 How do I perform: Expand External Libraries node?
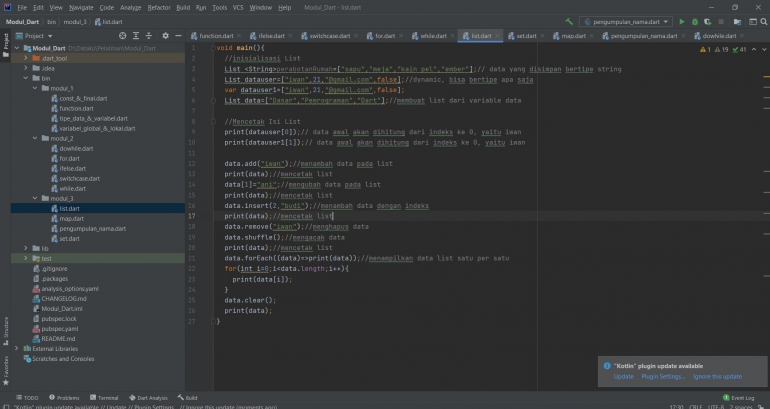pos(17,349)
